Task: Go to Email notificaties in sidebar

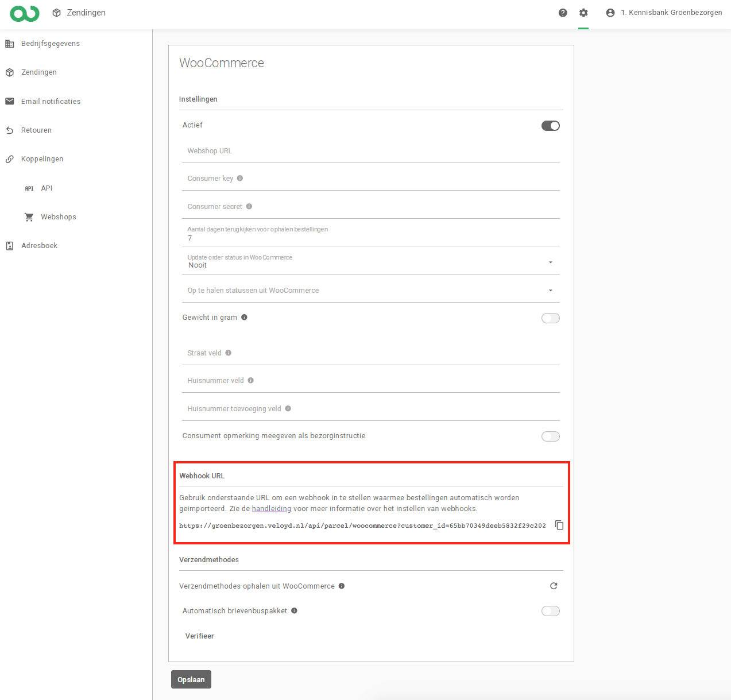Action: (51, 102)
